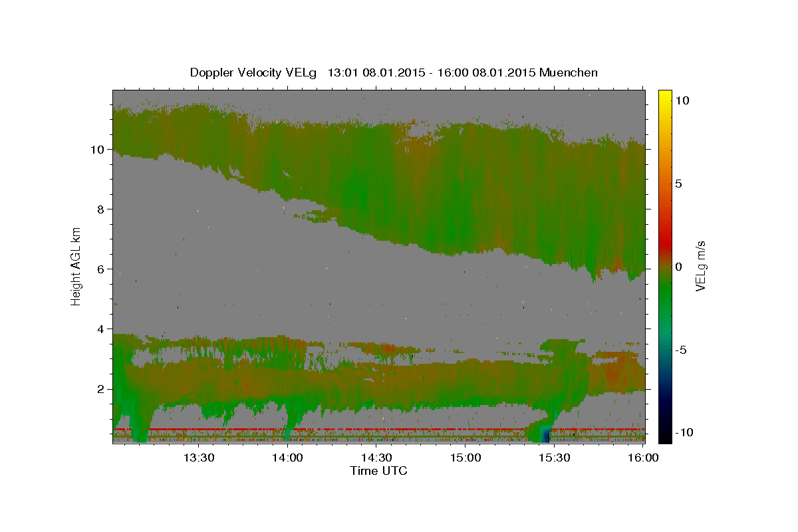This screenshot has width=798, height=532.
Task: Click the plot title 'Doppler Velocity VELg'
Action: pyautogui.click(x=254, y=72)
